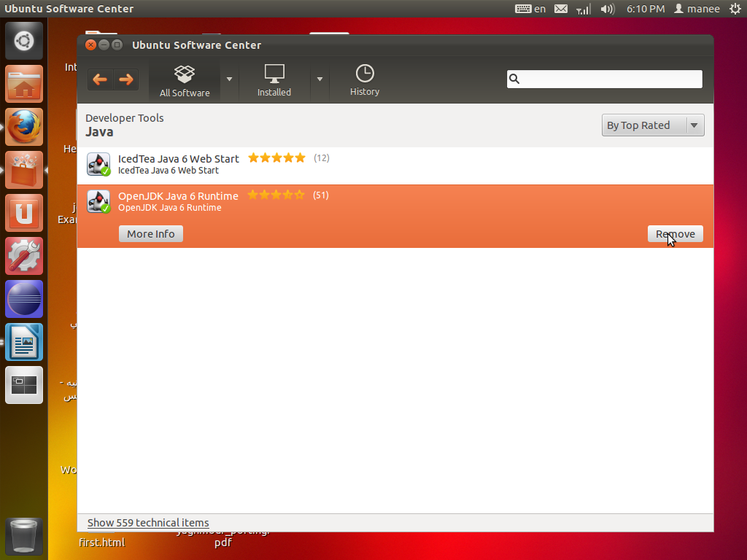Open the network signal indicator

click(583, 9)
